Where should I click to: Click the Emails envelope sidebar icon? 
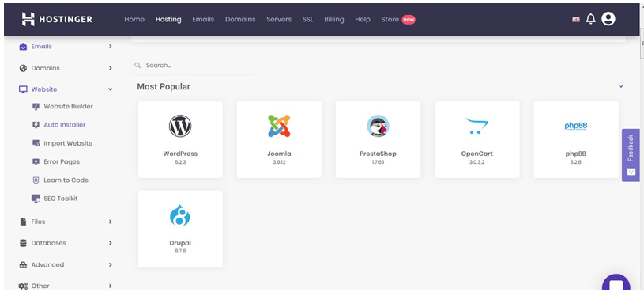click(x=23, y=47)
